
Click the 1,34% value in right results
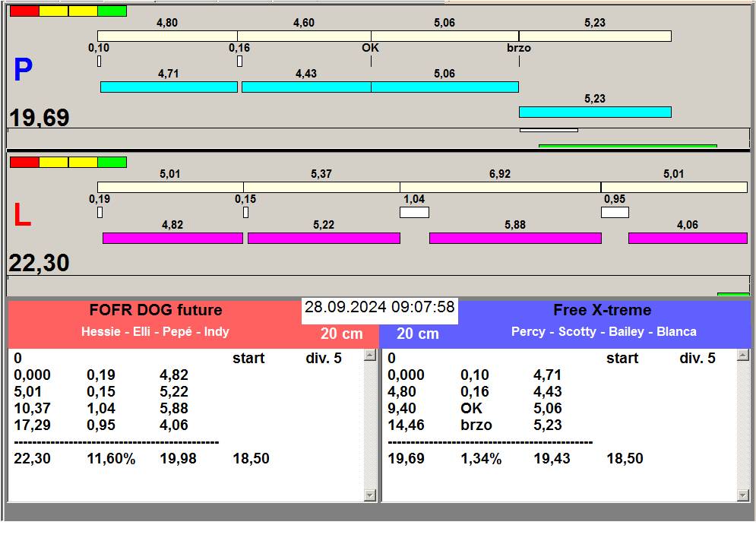481,459
